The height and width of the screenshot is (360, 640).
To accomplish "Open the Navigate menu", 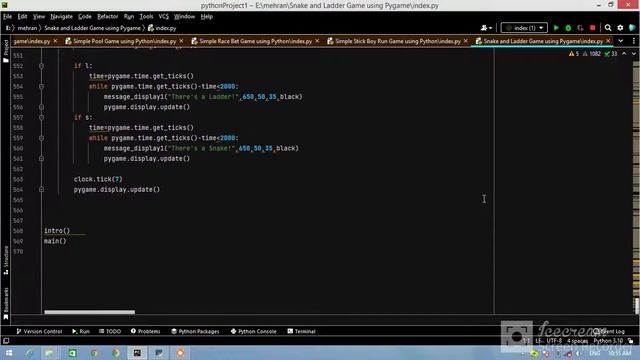I will point(61,16).
